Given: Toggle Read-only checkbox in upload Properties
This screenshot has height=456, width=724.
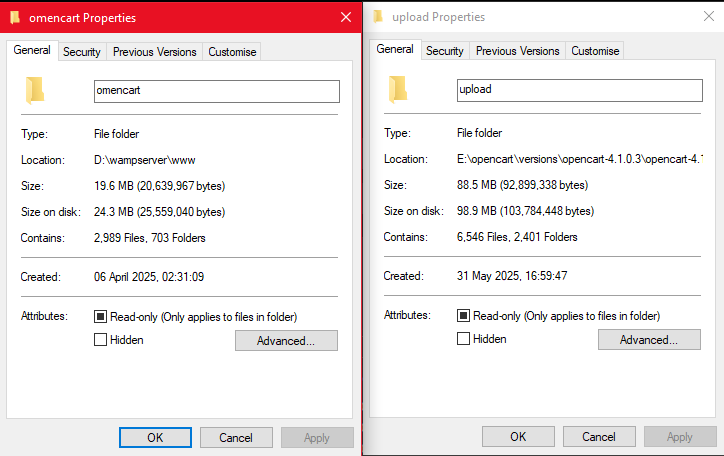Looking at the screenshot, I should 463,316.
